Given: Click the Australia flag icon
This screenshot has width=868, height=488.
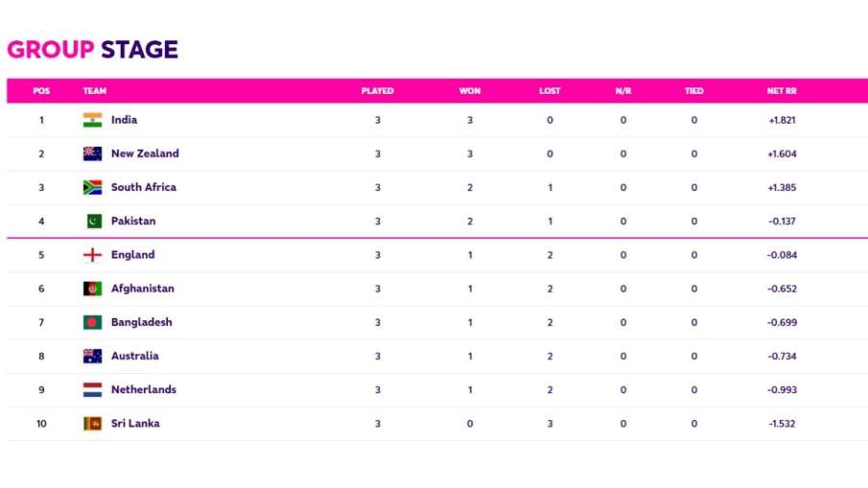Looking at the screenshot, I should 92,356.
